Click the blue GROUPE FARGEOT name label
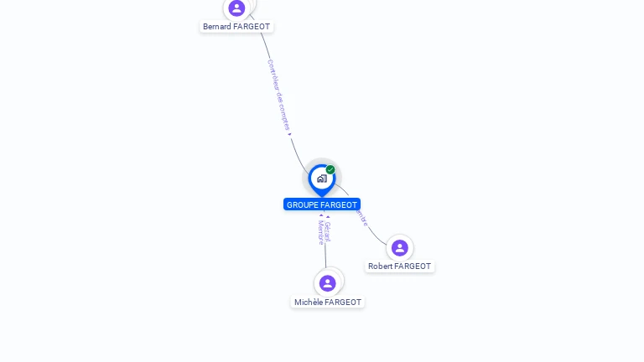The image size is (644, 362). (x=322, y=204)
